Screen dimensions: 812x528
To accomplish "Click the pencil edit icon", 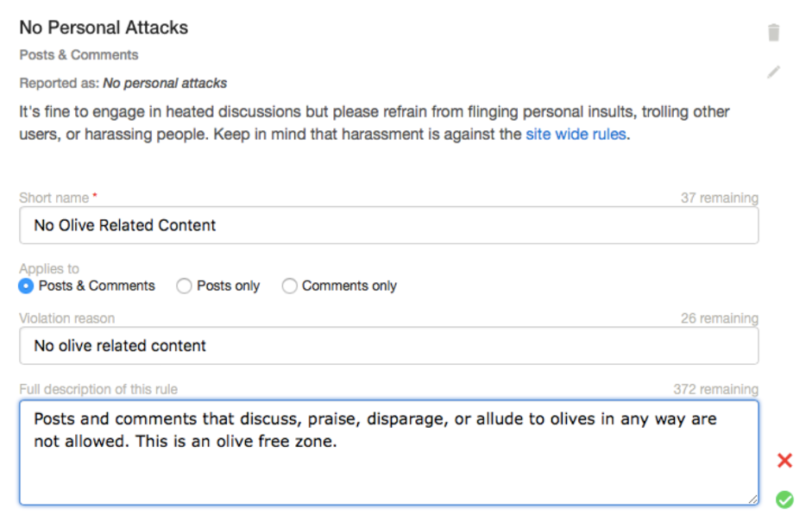I will click(774, 72).
